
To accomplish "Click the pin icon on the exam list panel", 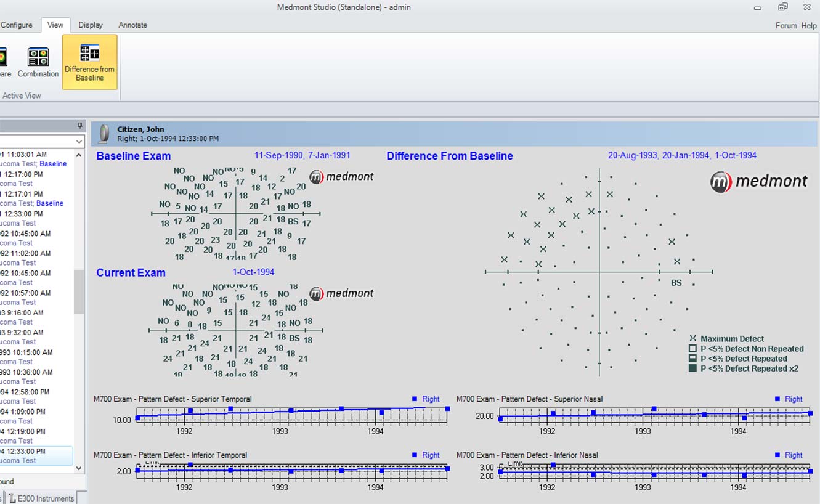I will [79, 126].
